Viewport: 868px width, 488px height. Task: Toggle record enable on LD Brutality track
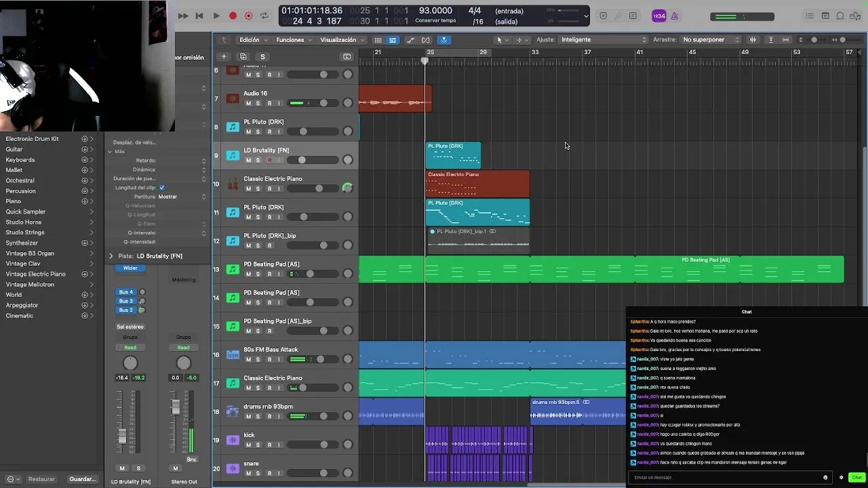tap(269, 160)
